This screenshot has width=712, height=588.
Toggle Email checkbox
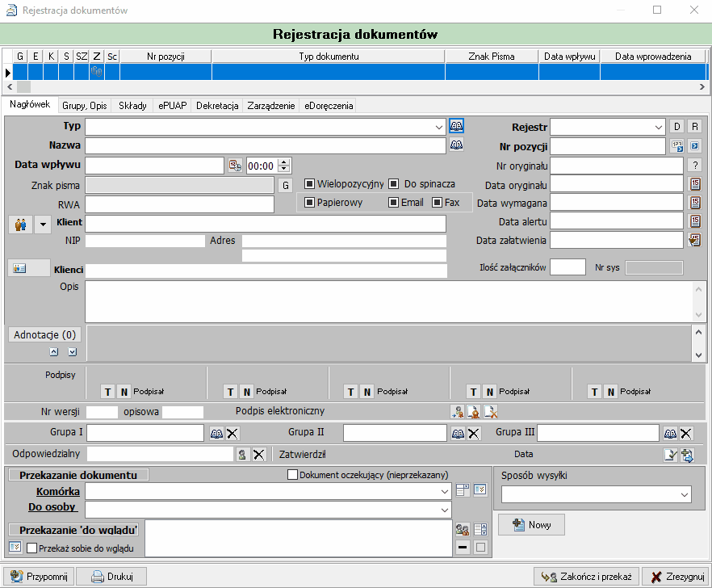tap(394, 202)
